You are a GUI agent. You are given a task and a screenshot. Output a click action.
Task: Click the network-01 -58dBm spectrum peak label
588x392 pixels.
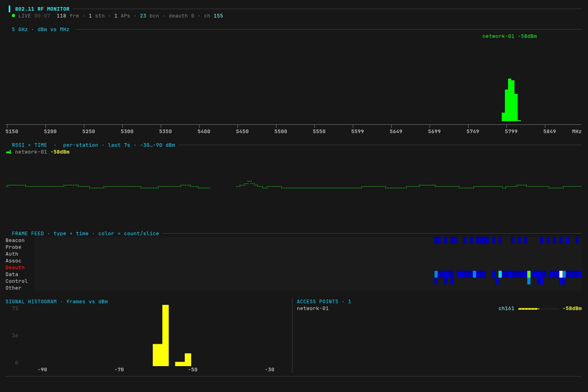[x=510, y=36]
